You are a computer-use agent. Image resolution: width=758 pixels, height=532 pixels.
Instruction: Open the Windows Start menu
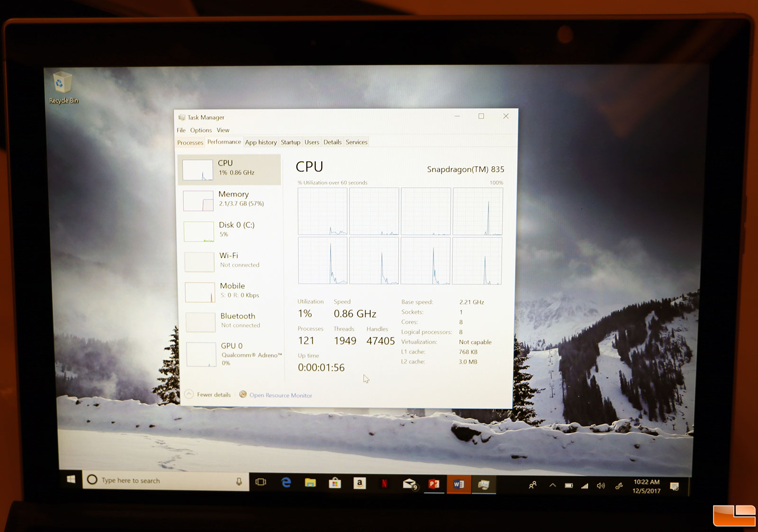click(x=71, y=479)
